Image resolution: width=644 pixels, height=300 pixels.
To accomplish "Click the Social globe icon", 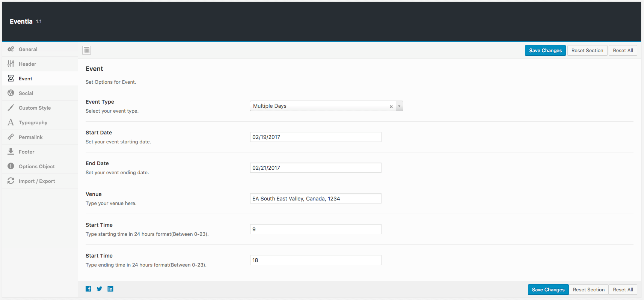I will coord(11,93).
